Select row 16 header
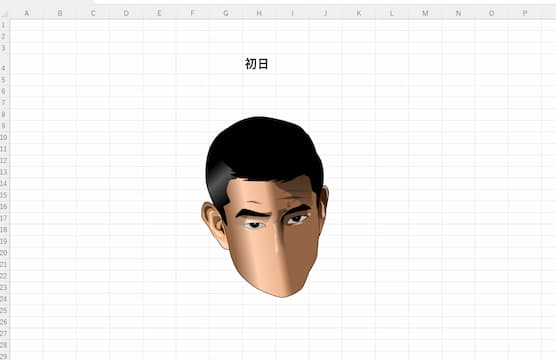Image resolution: width=556 pixels, height=360 pixels. tap(5, 206)
